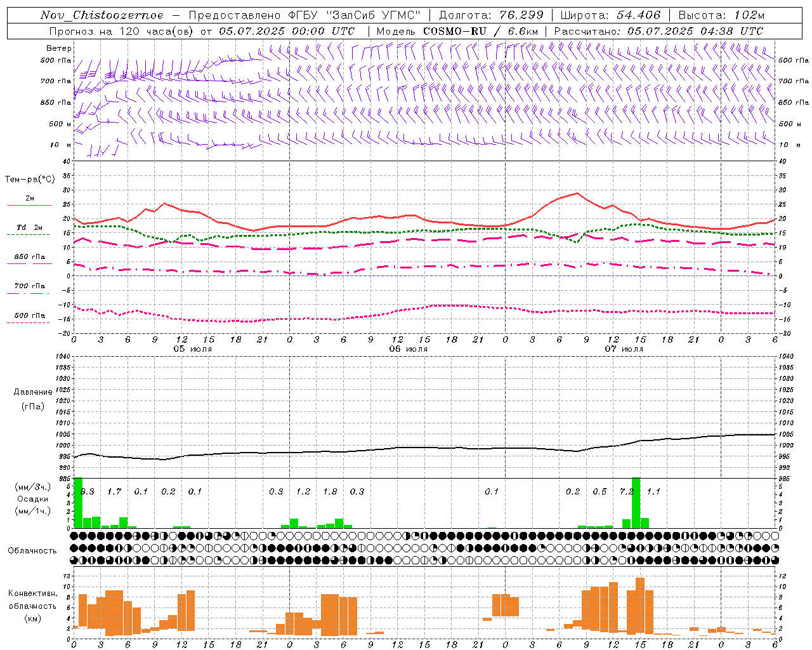Click the 1.7 precipitation total value
812x650 pixels.
coord(114,491)
